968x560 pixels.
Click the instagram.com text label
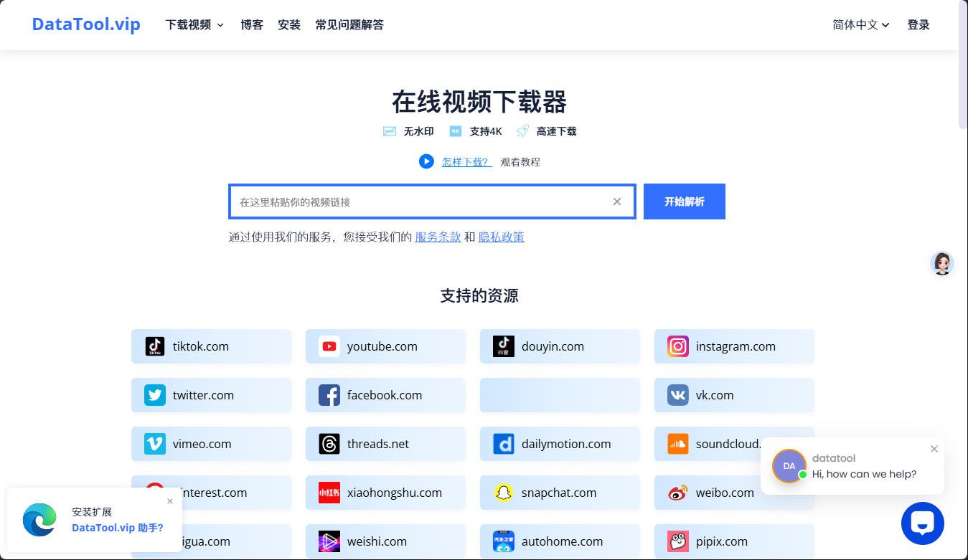[736, 346]
